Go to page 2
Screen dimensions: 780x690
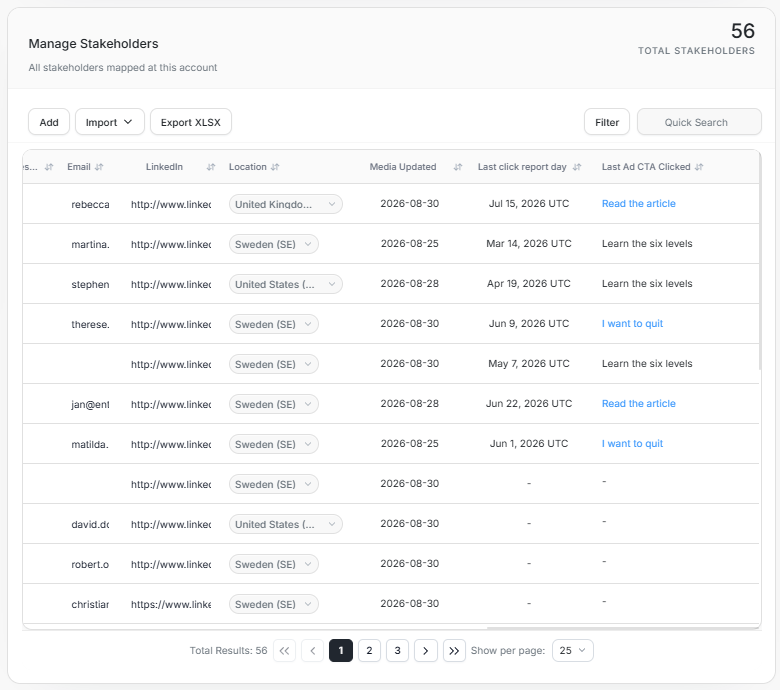pos(369,651)
